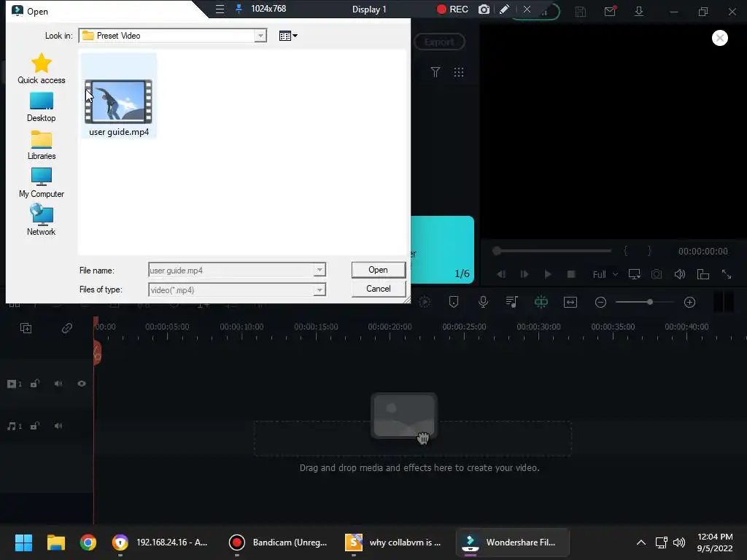This screenshot has width=747, height=560.
Task: Go to Desktop in the dialog sidebar
Action: [x=42, y=107]
